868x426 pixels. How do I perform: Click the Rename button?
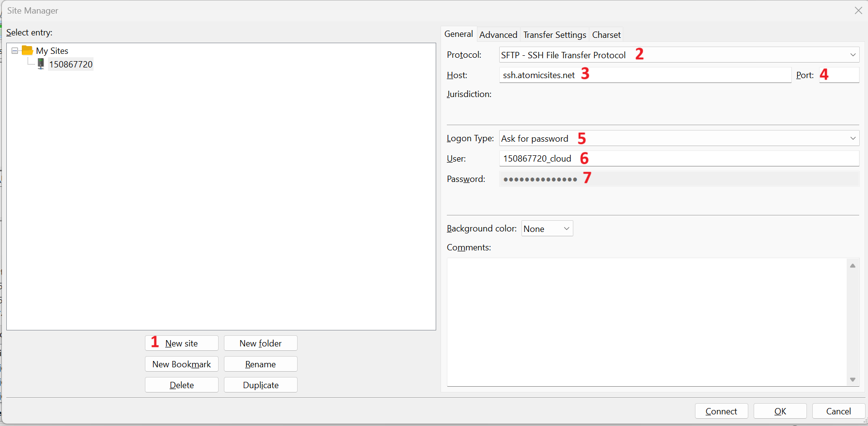pos(260,364)
